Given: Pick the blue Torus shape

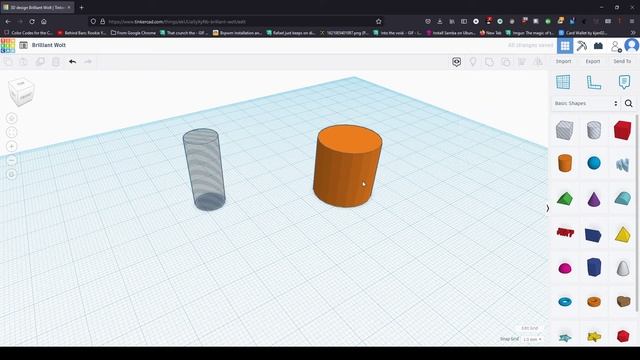Looking at the screenshot, I should (x=565, y=302).
